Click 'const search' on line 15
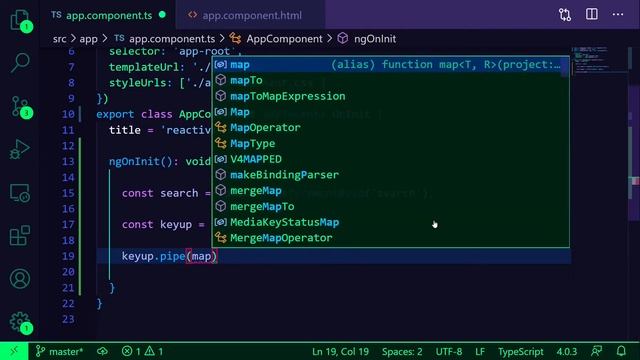The width and height of the screenshot is (640, 360). point(160,193)
